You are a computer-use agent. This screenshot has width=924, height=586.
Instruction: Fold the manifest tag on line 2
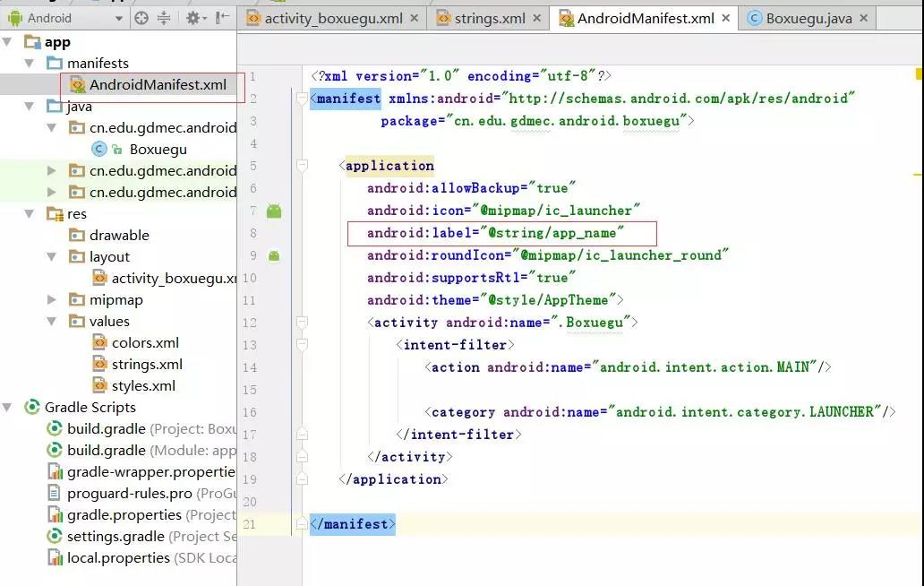pos(302,98)
